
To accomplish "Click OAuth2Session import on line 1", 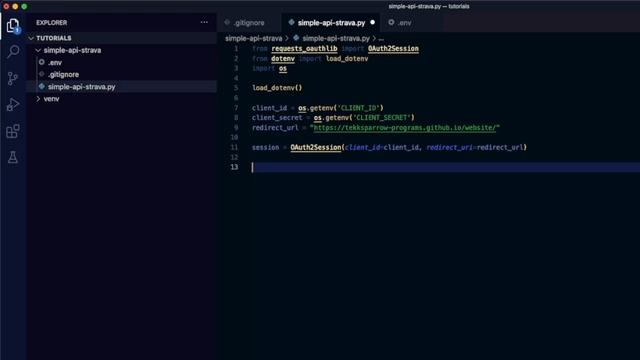I will (393, 49).
